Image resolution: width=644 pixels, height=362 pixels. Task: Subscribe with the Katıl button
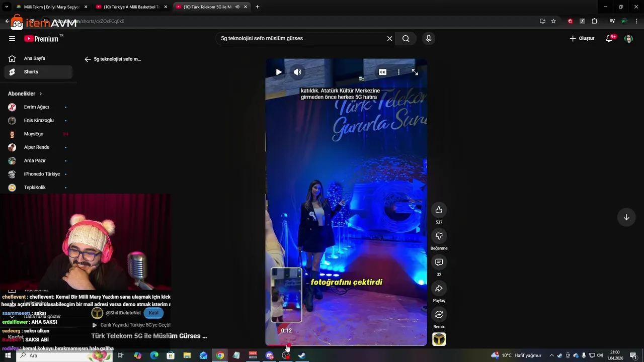(x=153, y=313)
